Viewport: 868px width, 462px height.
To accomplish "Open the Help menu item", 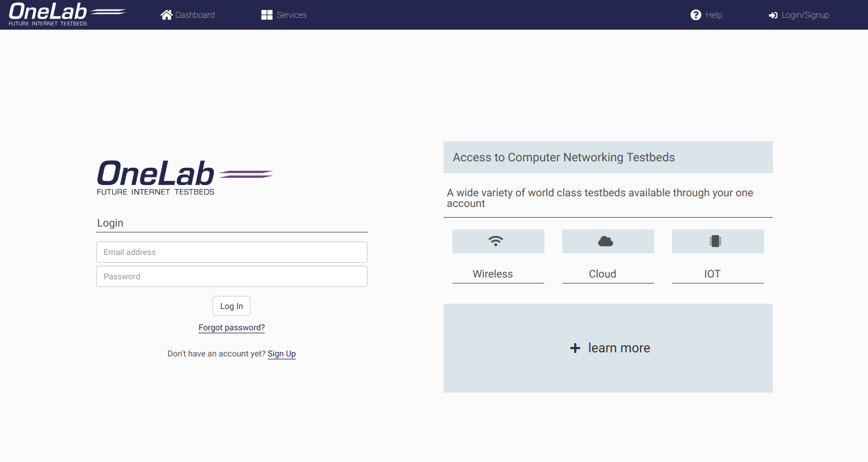I will (714, 15).
